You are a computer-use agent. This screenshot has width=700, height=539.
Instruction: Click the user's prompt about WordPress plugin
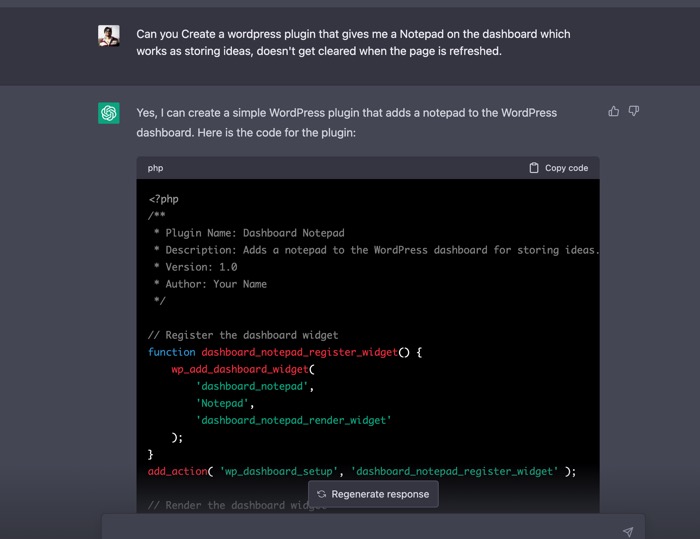(x=353, y=42)
